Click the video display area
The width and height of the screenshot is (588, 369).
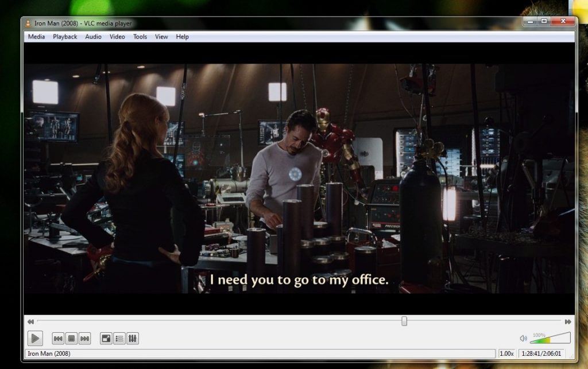click(x=299, y=178)
